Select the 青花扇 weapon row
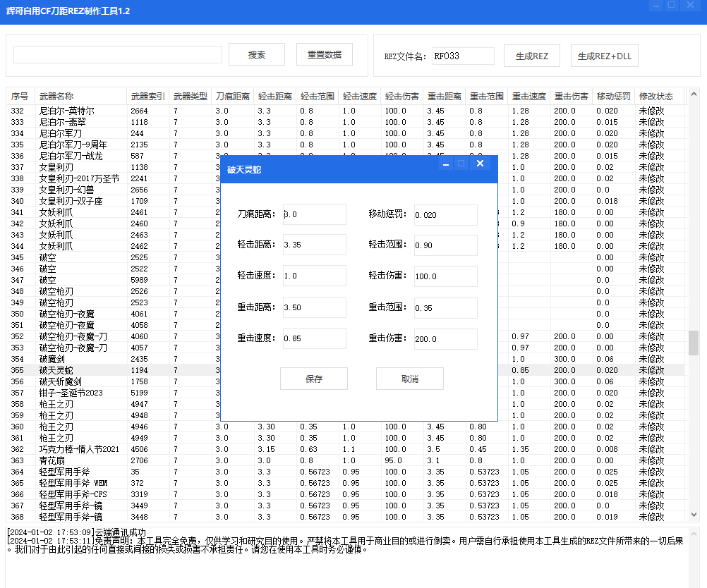 pyautogui.click(x=53, y=460)
